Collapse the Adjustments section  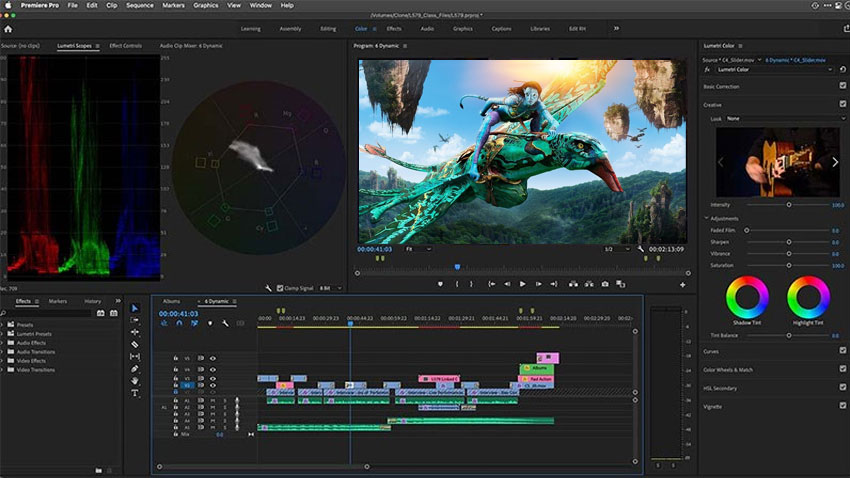(x=706, y=218)
